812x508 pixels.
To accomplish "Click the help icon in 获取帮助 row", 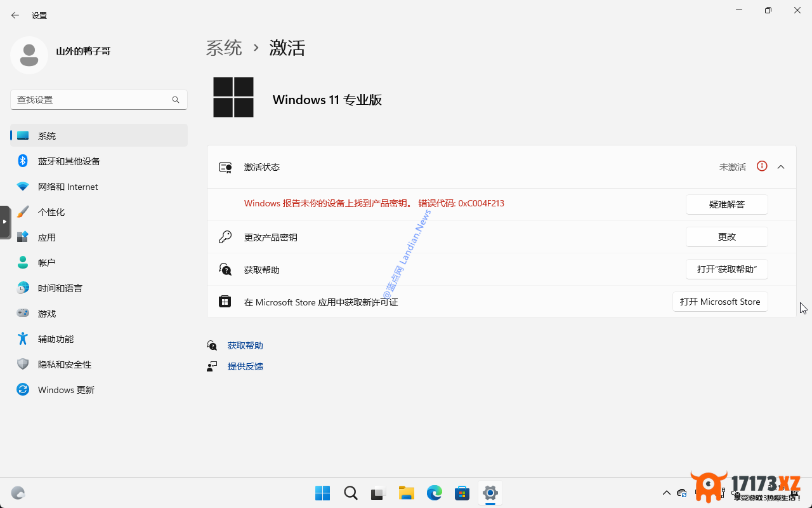I will coord(225,269).
